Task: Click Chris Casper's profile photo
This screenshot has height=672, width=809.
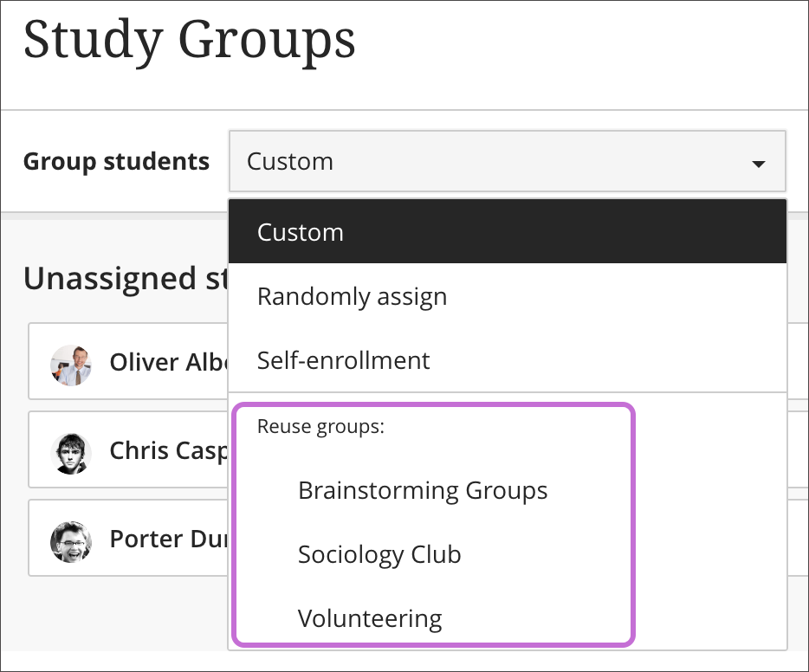Action: 72,450
